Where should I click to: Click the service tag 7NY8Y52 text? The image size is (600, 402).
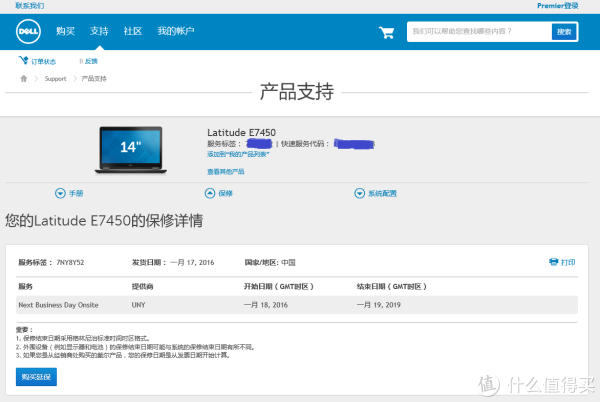pos(70,262)
